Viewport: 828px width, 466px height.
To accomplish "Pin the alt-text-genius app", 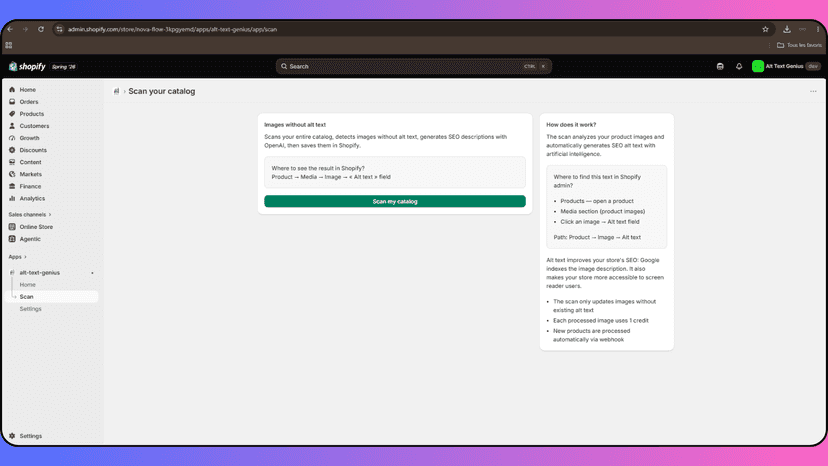I will tap(92, 273).
